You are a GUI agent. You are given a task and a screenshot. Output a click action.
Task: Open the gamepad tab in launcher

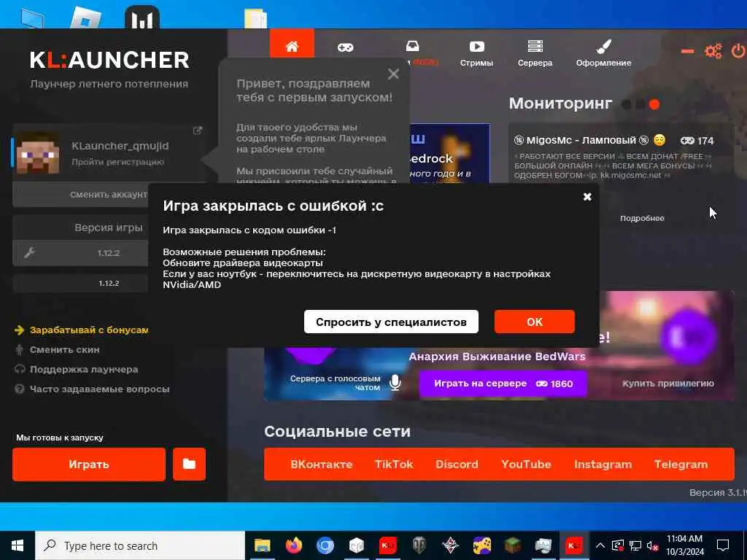tap(345, 47)
